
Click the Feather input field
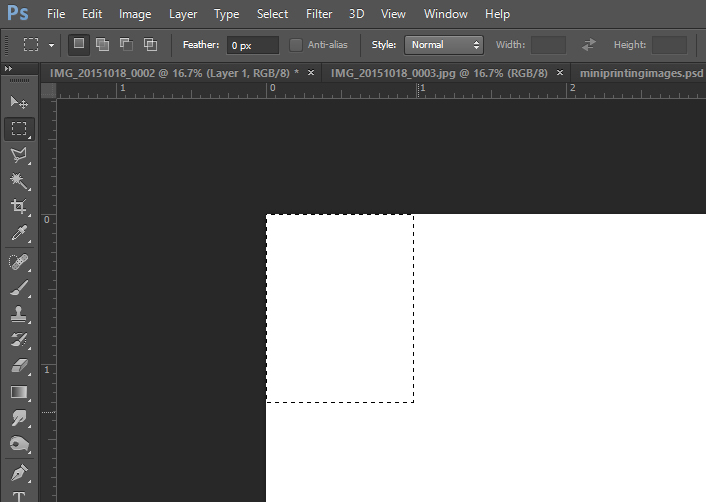252,45
